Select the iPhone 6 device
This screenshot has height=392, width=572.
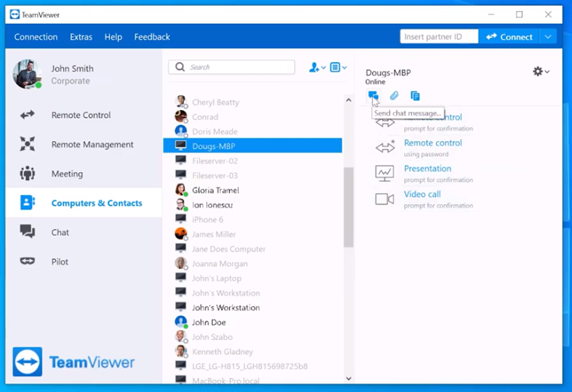253,220
